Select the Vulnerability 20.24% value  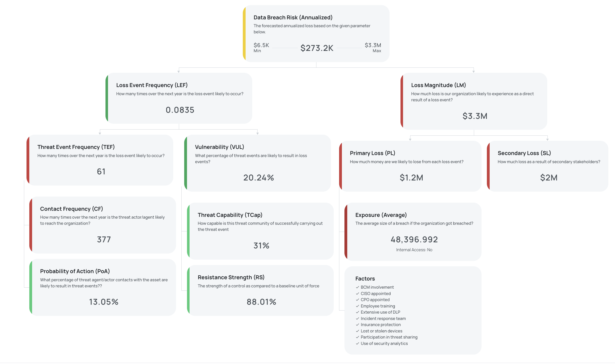click(x=258, y=177)
